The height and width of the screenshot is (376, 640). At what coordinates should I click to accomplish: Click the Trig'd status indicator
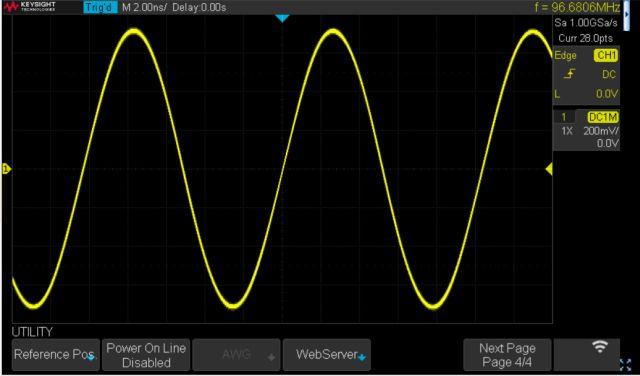click(100, 7)
